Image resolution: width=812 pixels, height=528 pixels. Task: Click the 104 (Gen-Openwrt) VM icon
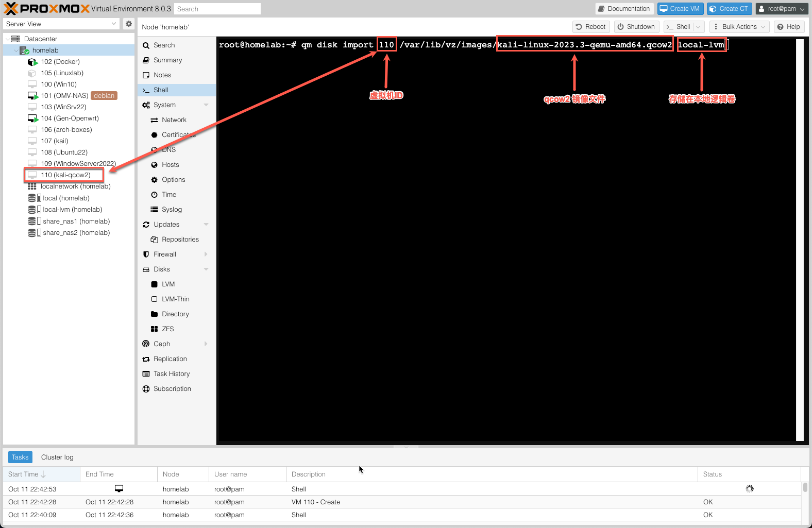(x=32, y=118)
